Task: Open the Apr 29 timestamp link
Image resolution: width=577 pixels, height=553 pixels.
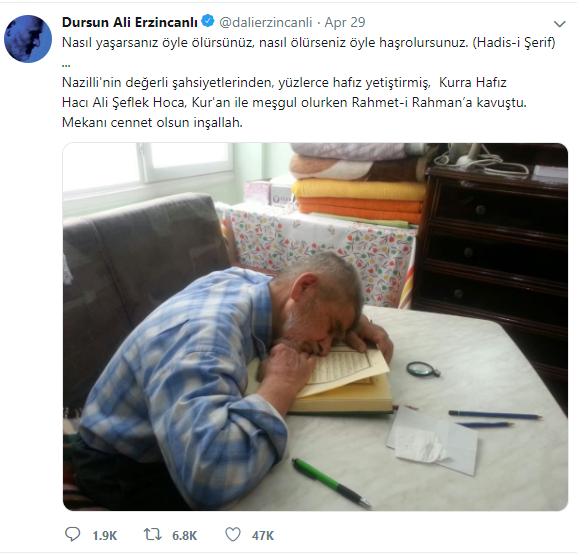Action: (344, 22)
